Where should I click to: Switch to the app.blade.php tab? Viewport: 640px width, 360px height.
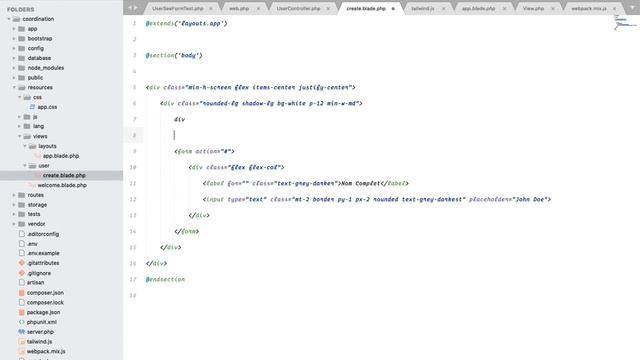tap(478, 8)
